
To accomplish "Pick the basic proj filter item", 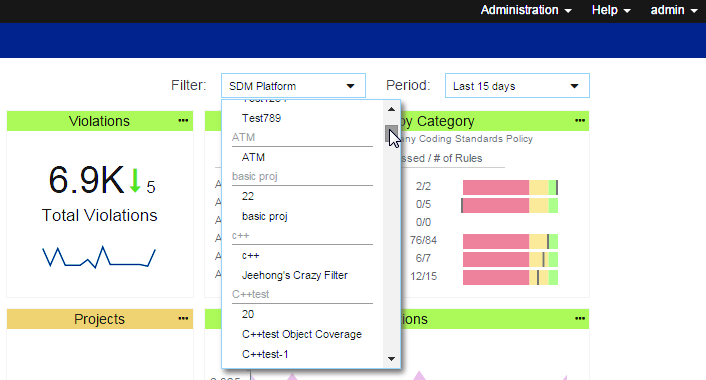I will (264, 216).
